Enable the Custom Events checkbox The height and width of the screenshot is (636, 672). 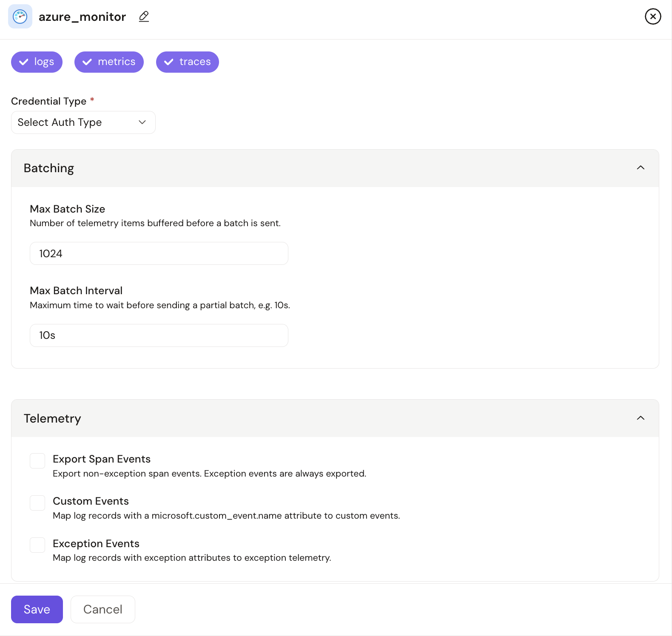pos(37,503)
